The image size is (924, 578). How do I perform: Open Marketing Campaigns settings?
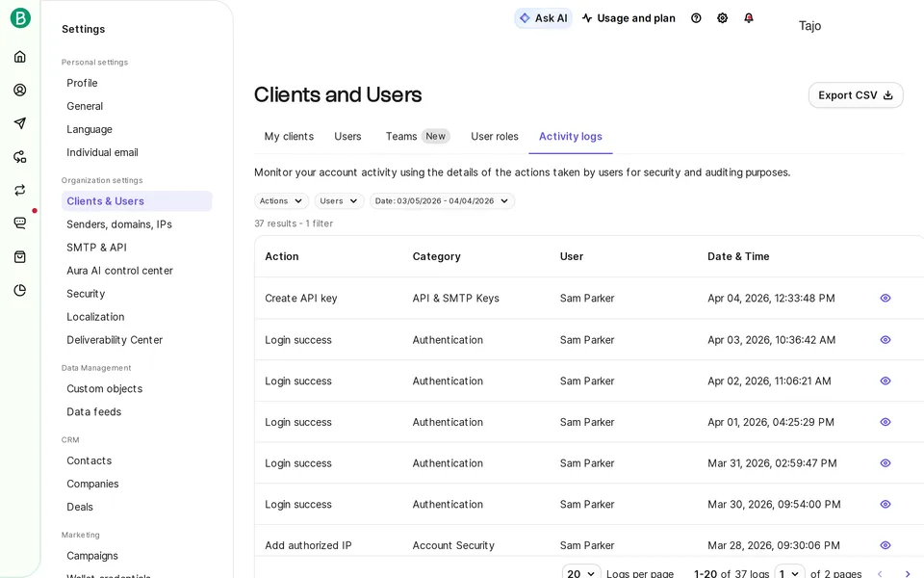(x=137, y=556)
